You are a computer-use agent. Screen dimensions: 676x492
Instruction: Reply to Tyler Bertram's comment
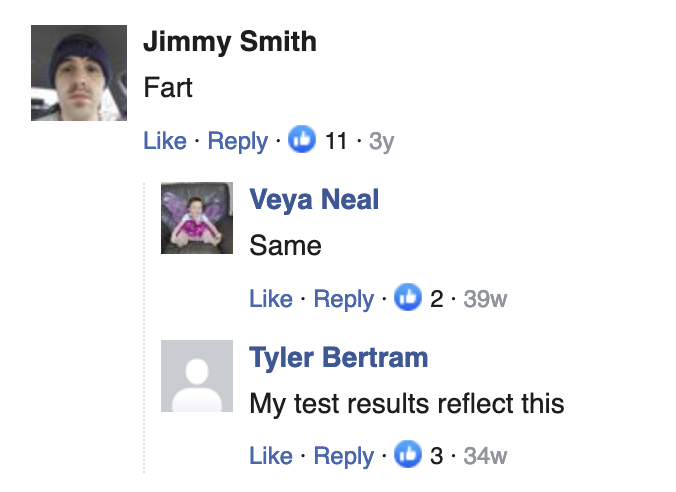point(343,456)
